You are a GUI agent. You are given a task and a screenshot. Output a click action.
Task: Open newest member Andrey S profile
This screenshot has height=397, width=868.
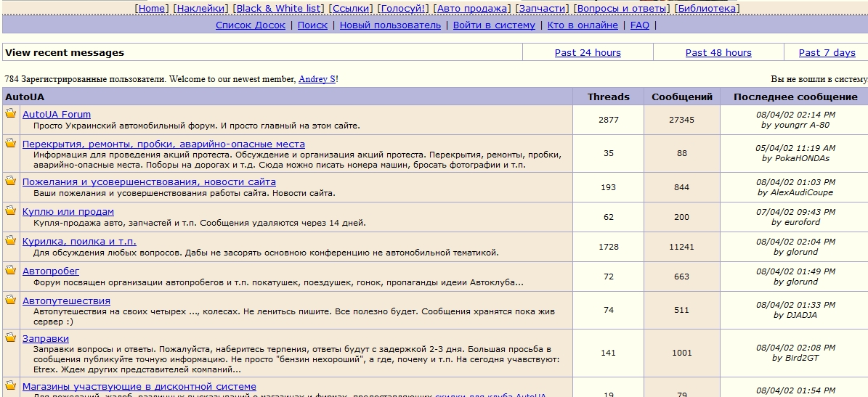317,79
